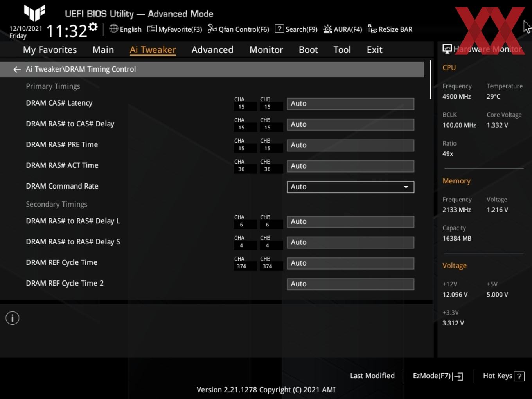
Task: Click the 16384 MB capacity value
Action: 457,238
